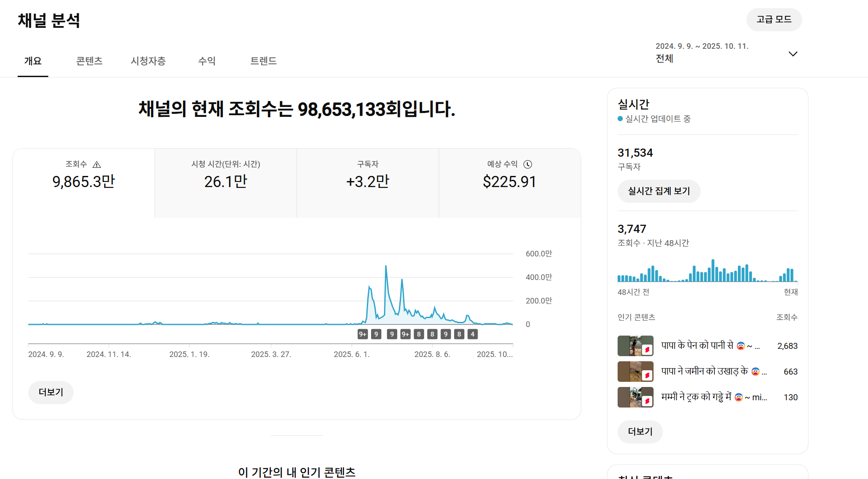868x479 pixels.
Task: Select the 2024. 9. 9. ~ 2025. 10. 11. date period
Action: [702, 52]
